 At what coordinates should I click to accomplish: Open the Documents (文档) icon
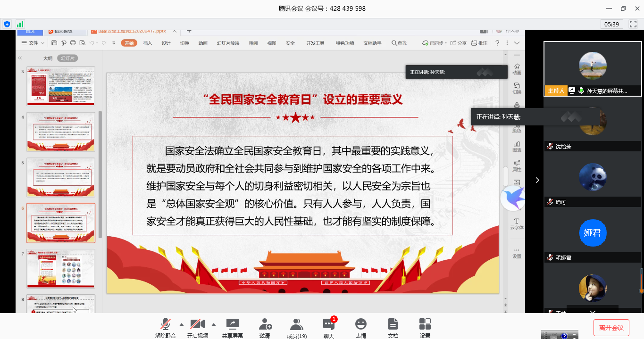tap(393, 324)
